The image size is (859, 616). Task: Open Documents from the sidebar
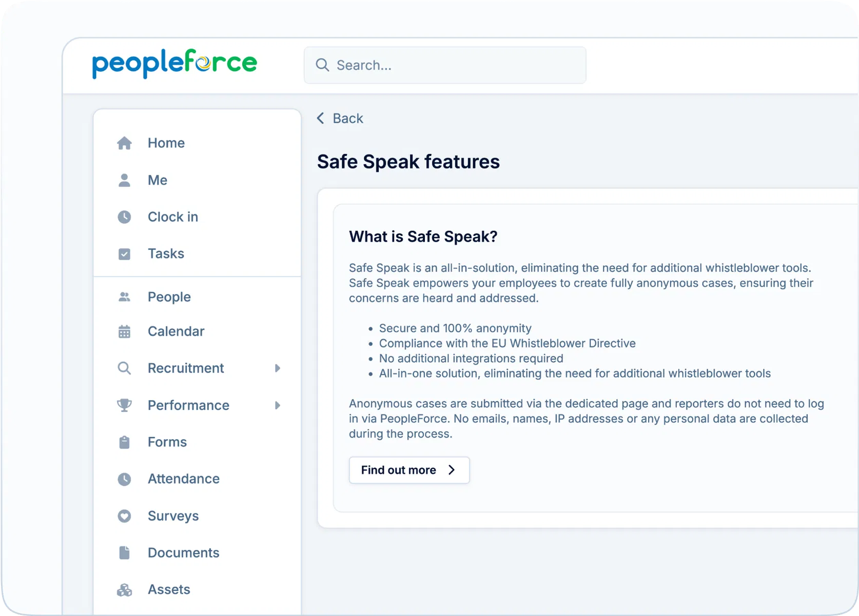[x=184, y=553]
